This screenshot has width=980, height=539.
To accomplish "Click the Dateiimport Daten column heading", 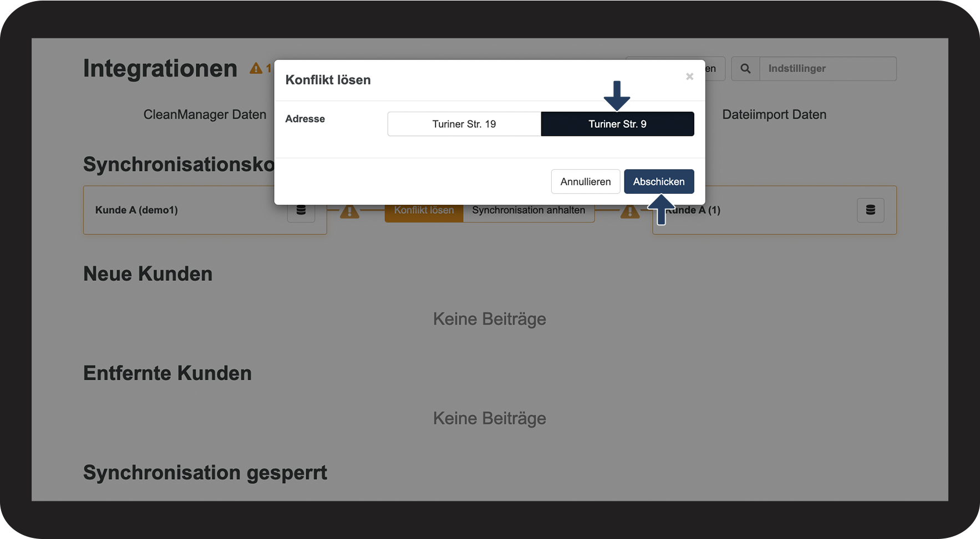I will click(x=774, y=114).
